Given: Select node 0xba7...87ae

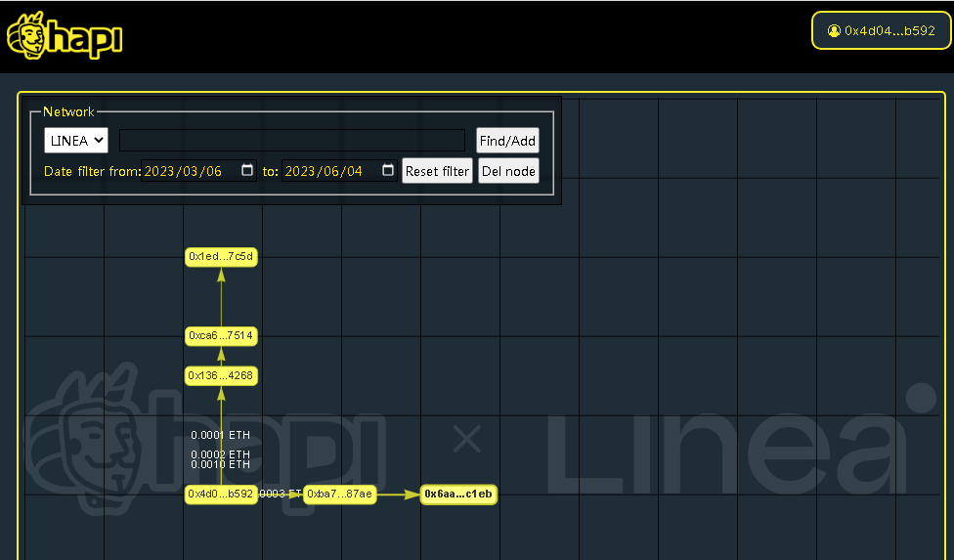Looking at the screenshot, I should pos(339,494).
